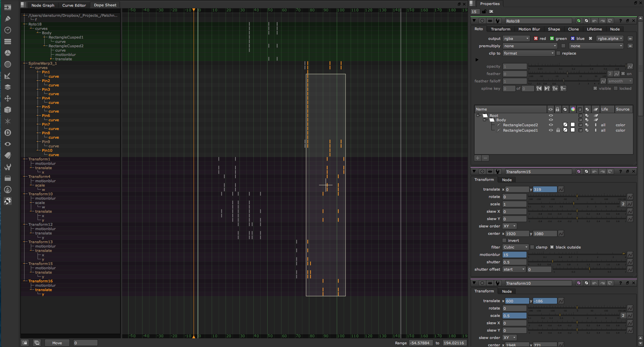
Task: Hide RectangleCusped2 with its eye icon
Action: pos(551,125)
